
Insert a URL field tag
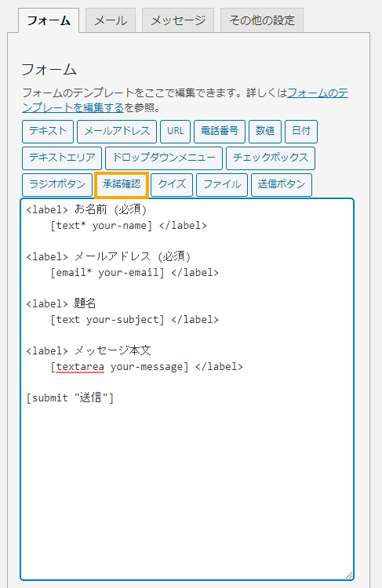tap(175, 132)
